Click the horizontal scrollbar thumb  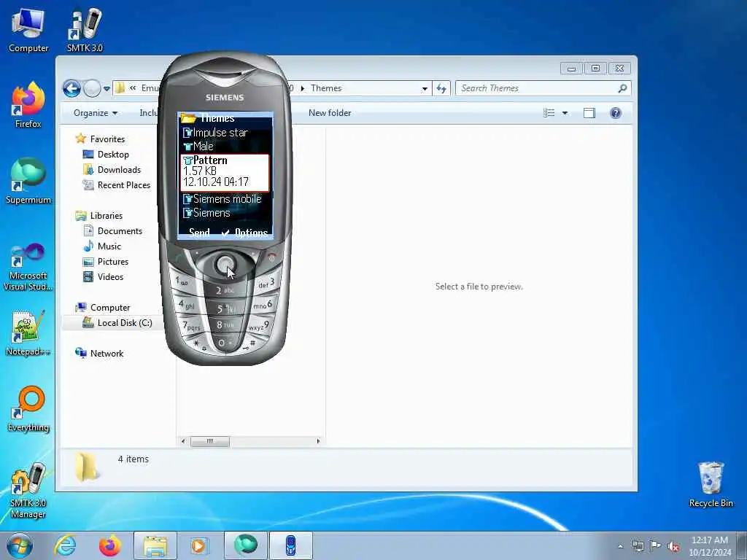(209, 441)
